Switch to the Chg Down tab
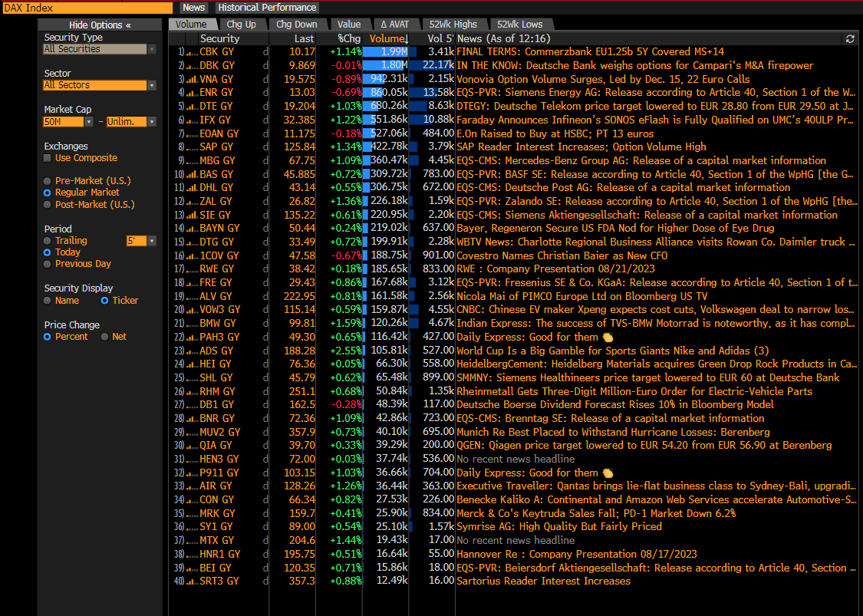The image size is (863, 616). click(x=297, y=25)
